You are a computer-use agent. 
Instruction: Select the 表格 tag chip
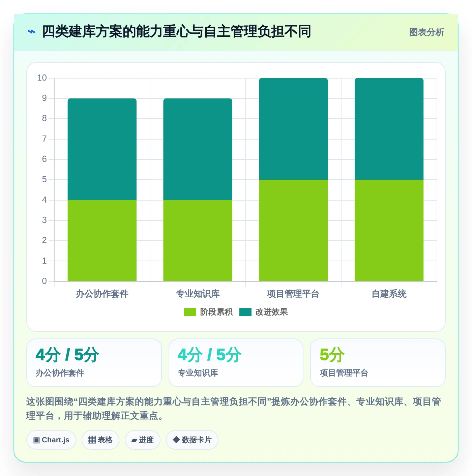tap(100, 440)
